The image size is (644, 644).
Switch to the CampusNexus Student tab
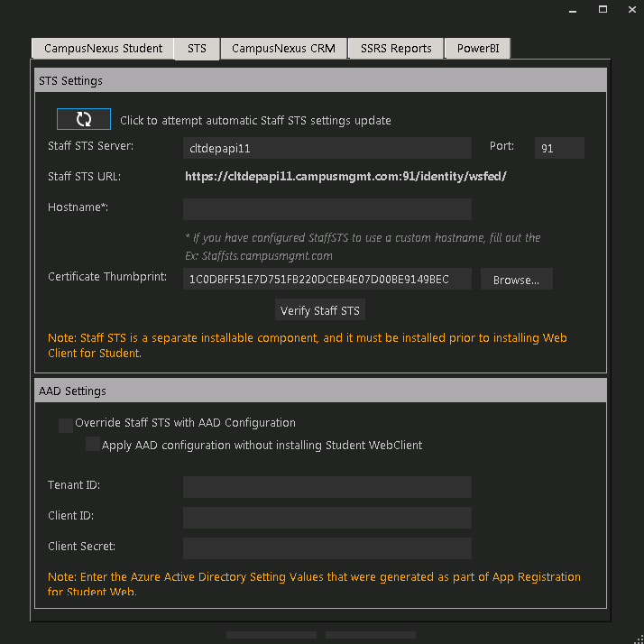tap(103, 49)
